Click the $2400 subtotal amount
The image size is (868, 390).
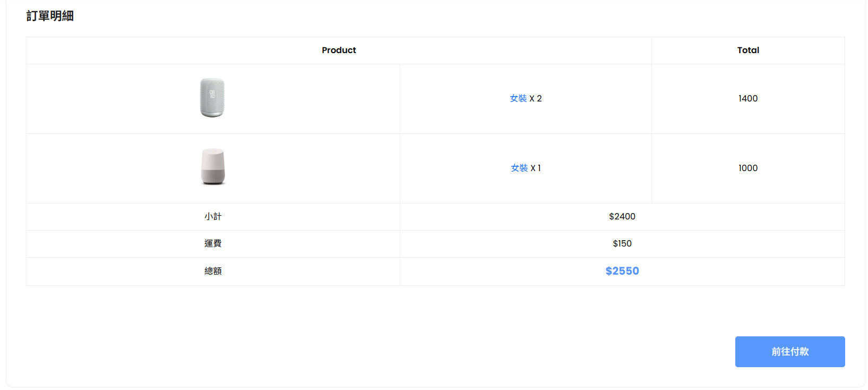622,216
